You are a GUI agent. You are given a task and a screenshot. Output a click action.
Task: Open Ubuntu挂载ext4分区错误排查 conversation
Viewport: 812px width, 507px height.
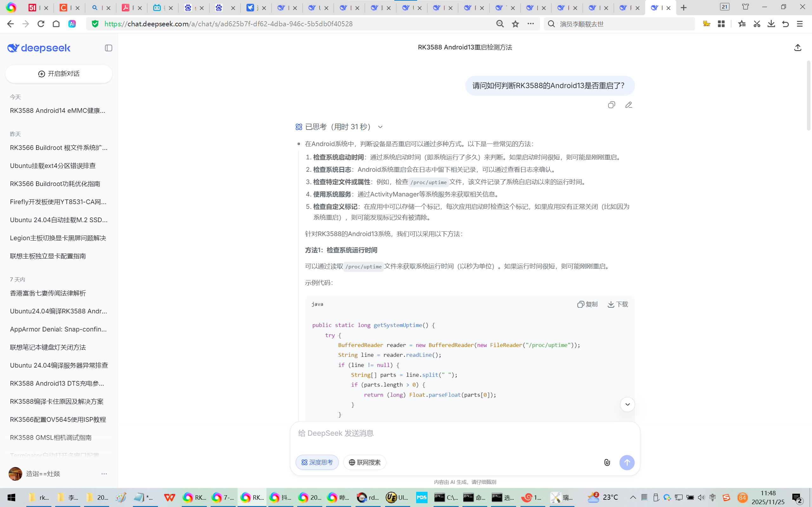(53, 166)
